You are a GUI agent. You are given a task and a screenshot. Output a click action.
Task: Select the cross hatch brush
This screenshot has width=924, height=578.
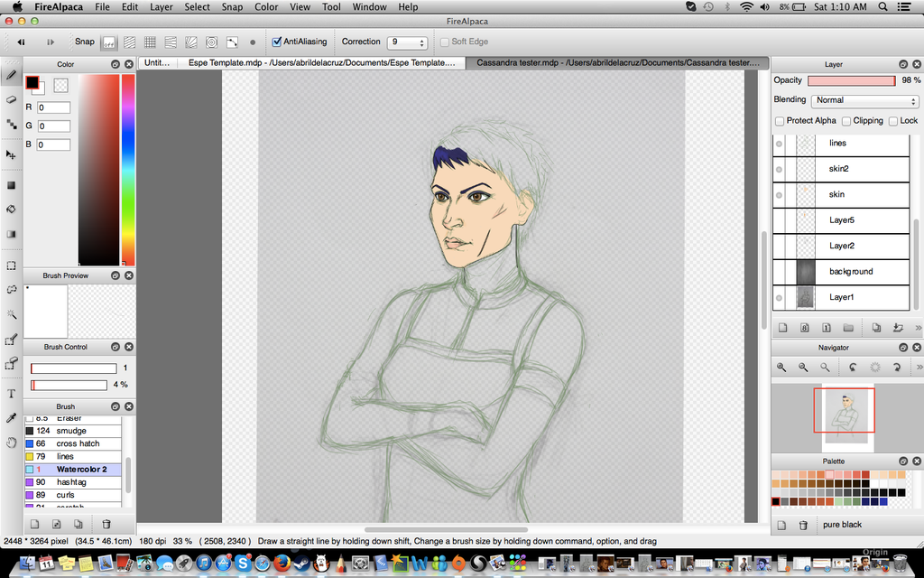pyautogui.click(x=78, y=443)
